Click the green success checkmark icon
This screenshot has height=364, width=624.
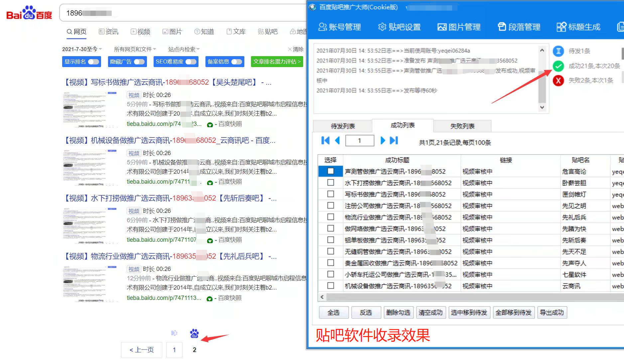click(559, 66)
